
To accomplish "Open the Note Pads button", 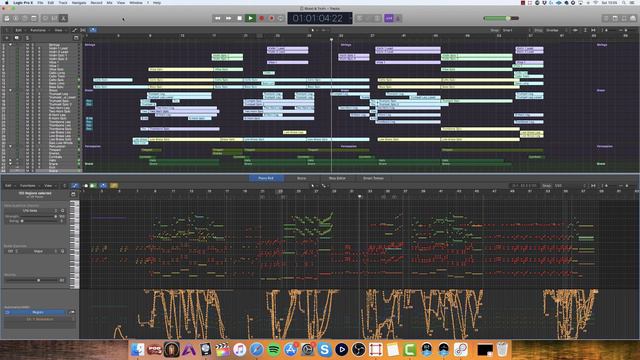I will [615, 18].
